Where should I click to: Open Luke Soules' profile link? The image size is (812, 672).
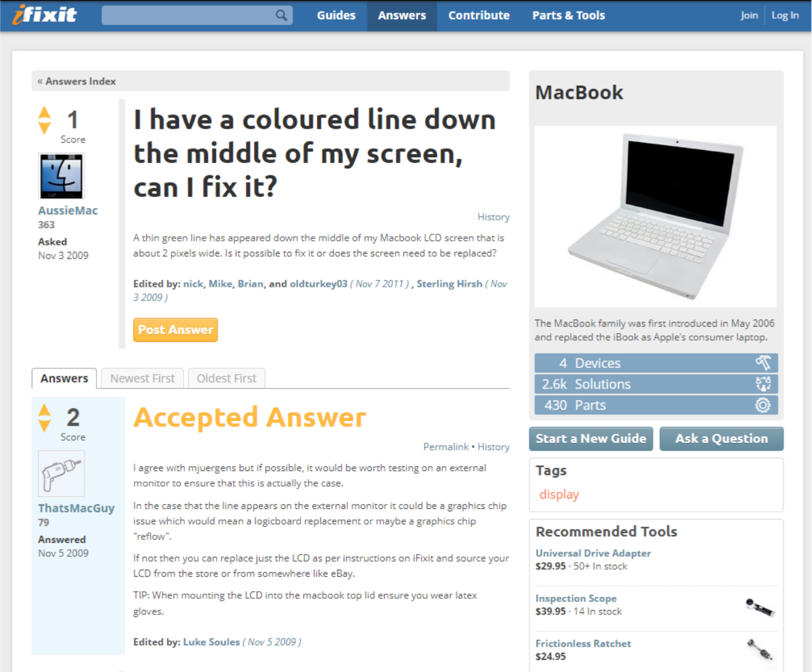212,642
